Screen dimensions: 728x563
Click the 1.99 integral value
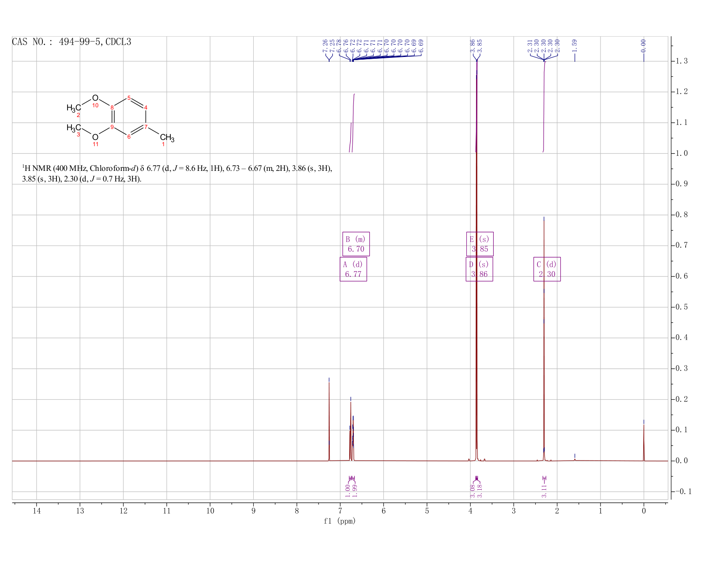tap(355, 491)
